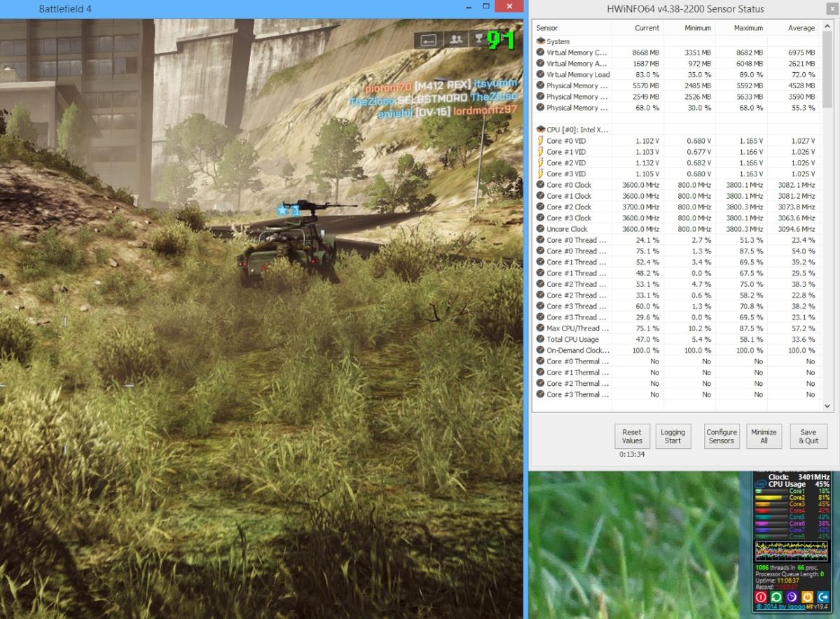Screen dimensions: 840x619
Task: Click the HWiNFO64 sensor list scrollbar thumb
Action: coord(827,69)
